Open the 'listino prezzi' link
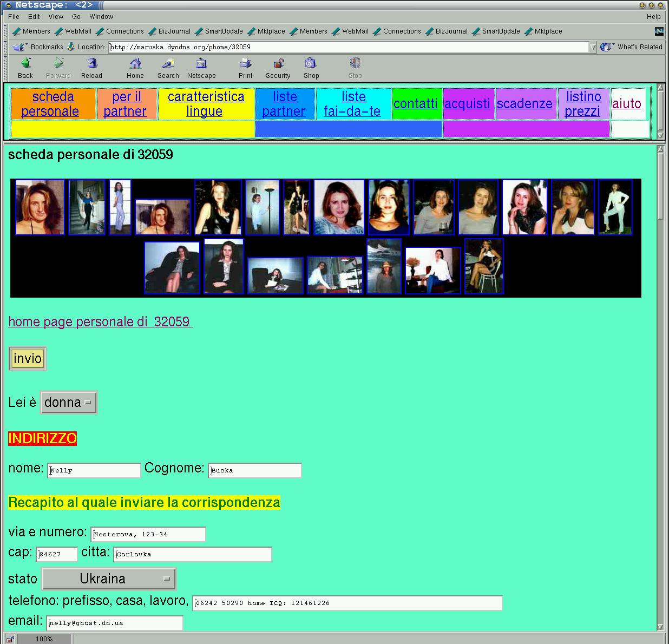Screen dimensions: 669x644 583,104
